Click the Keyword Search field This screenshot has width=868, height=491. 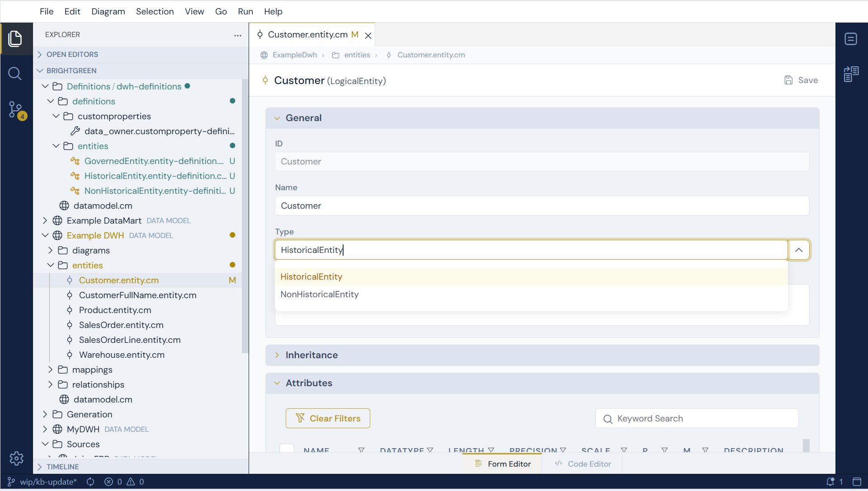click(697, 419)
